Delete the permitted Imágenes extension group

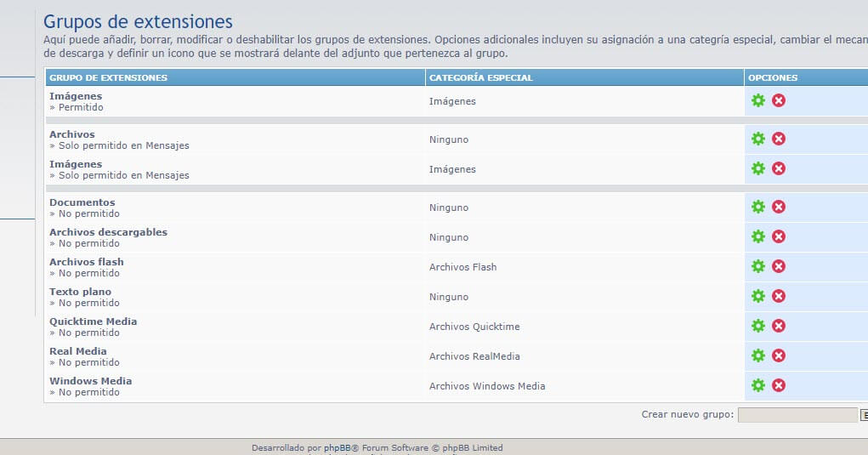779,100
